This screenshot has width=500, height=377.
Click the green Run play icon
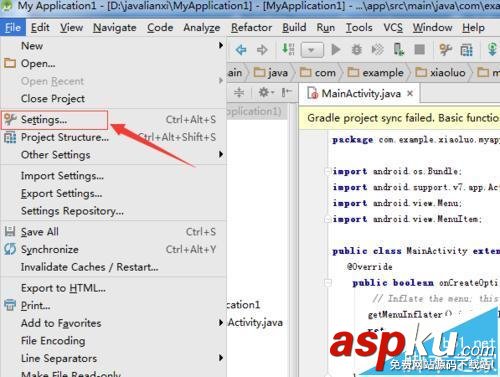click(x=336, y=50)
